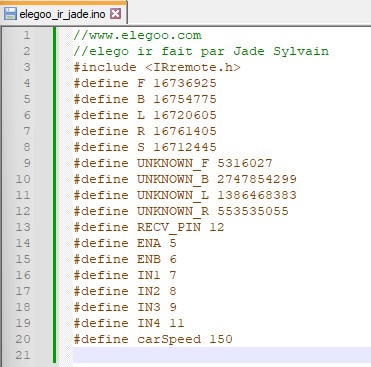Click the line '#define F 16736925'
The image size is (371, 367).
145,83
